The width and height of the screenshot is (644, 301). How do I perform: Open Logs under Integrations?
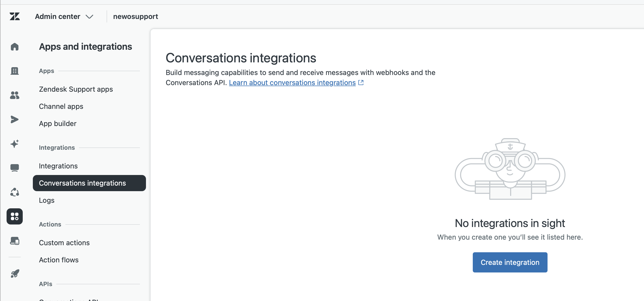tap(47, 200)
